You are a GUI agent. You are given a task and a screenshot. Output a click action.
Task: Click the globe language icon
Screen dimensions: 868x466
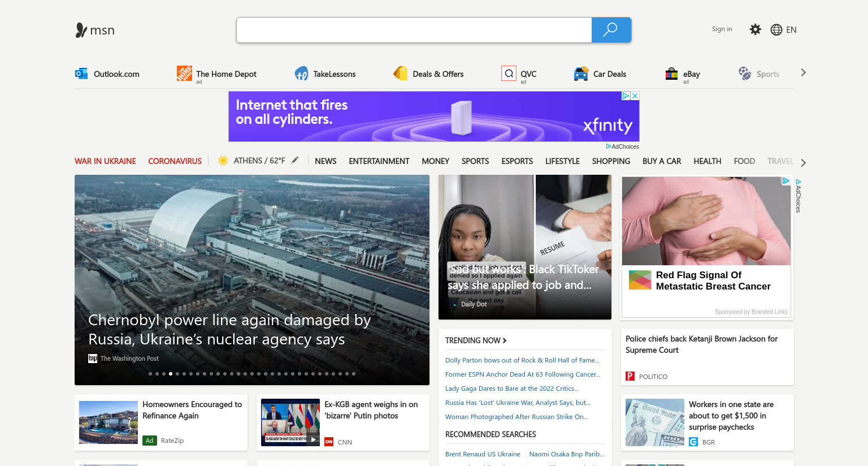[776, 30]
